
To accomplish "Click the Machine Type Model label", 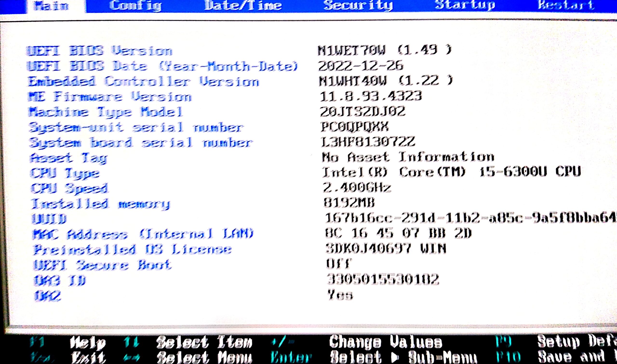I will point(106,112).
